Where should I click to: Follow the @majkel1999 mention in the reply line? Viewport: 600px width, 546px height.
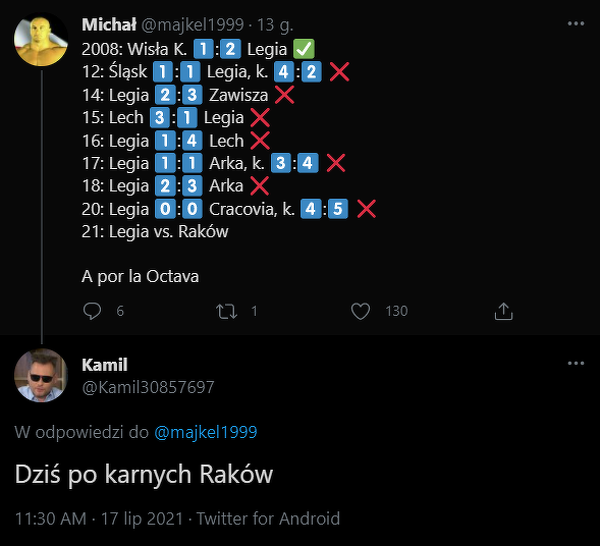point(205,432)
